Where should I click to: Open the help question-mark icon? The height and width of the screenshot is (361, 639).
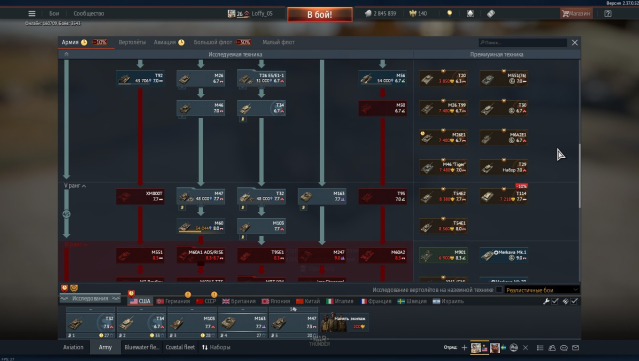[608, 13]
